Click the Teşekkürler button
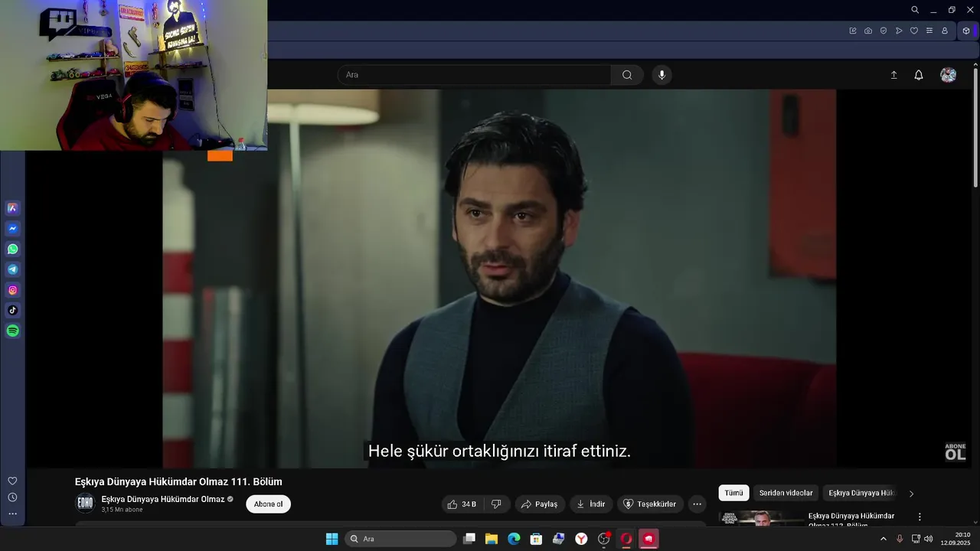Image resolution: width=980 pixels, height=551 pixels. pyautogui.click(x=650, y=504)
